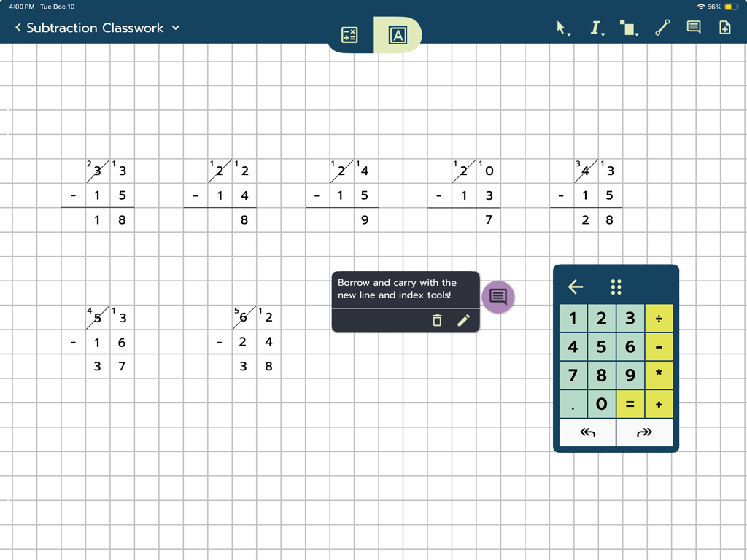Viewport: 747px width, 560px height.
Task: Select the line drawing tool
Action: (x=662, y=27)
